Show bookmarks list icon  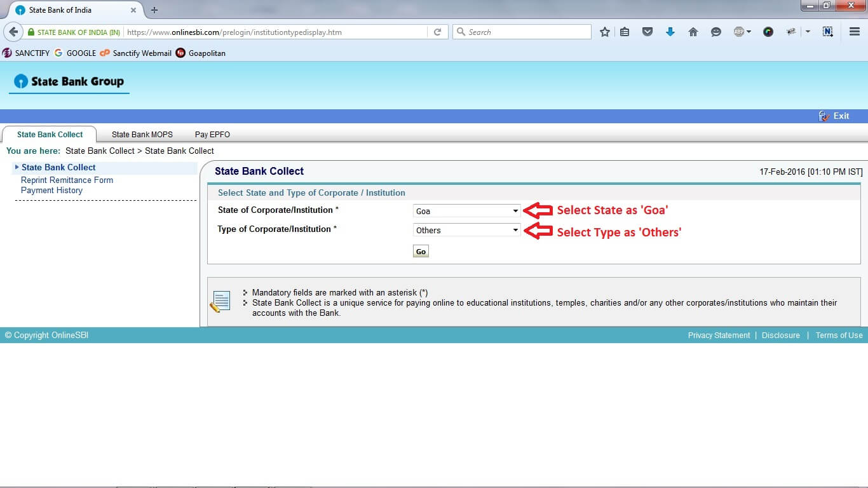625,32
